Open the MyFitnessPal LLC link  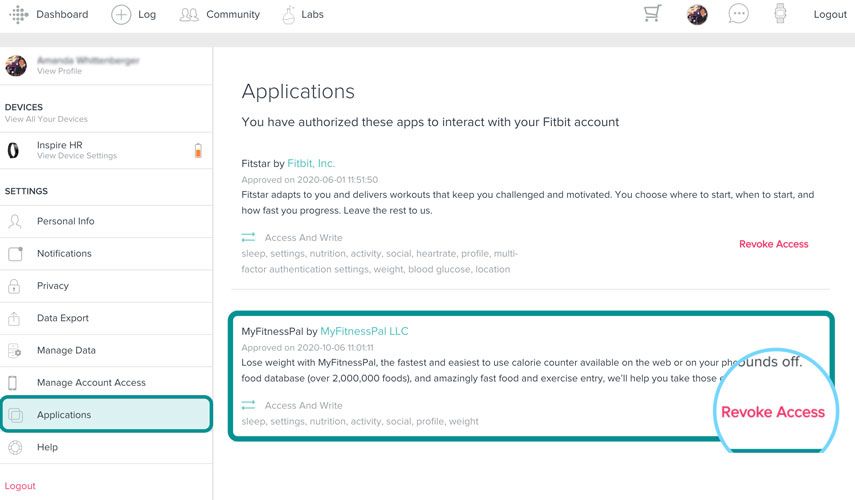pos(364,331)
